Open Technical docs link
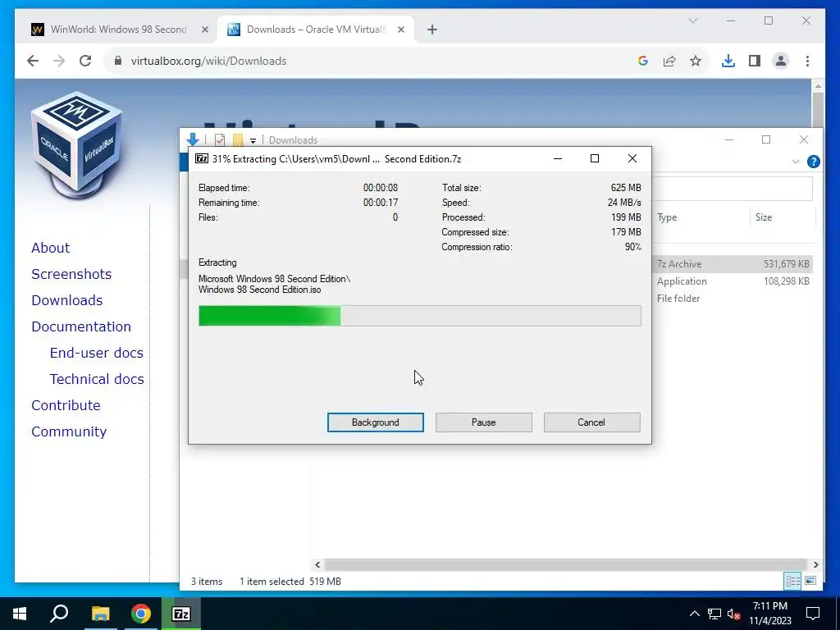840x630 pixels. click(x=97, y=379)
